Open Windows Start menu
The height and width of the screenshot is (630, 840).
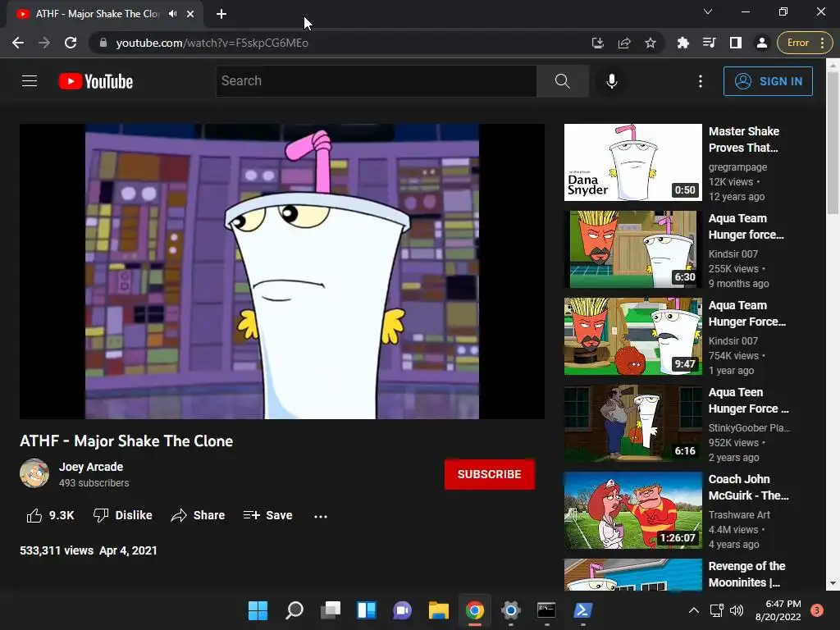click(258, 610)
